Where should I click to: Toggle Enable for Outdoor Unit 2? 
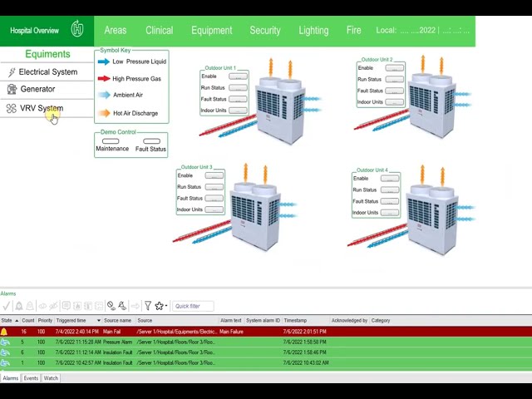(x=395, y=68)
